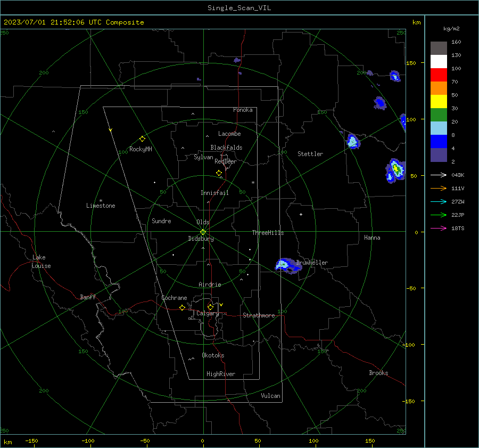Pick the orange 50-70 color swatch
This screenshot has width=479, height=448.
[x=439, y=88]
